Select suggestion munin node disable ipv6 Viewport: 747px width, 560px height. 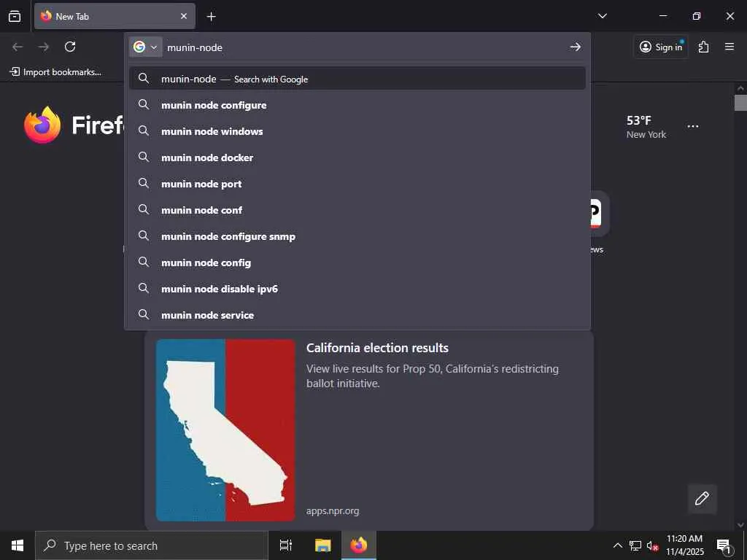357,288
